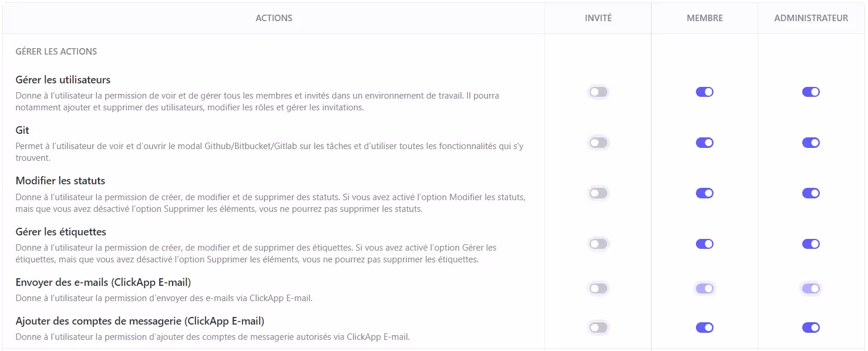Screen dimensions: 868x351
Task: Disable 'Modifier les statuts' for Membre
Action: pos(704,193)
